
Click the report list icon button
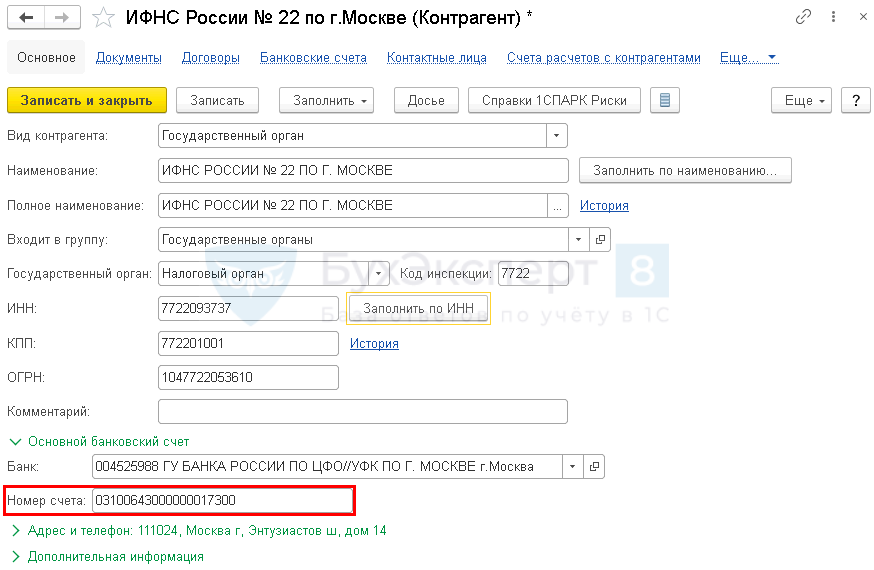click(665, 100)
